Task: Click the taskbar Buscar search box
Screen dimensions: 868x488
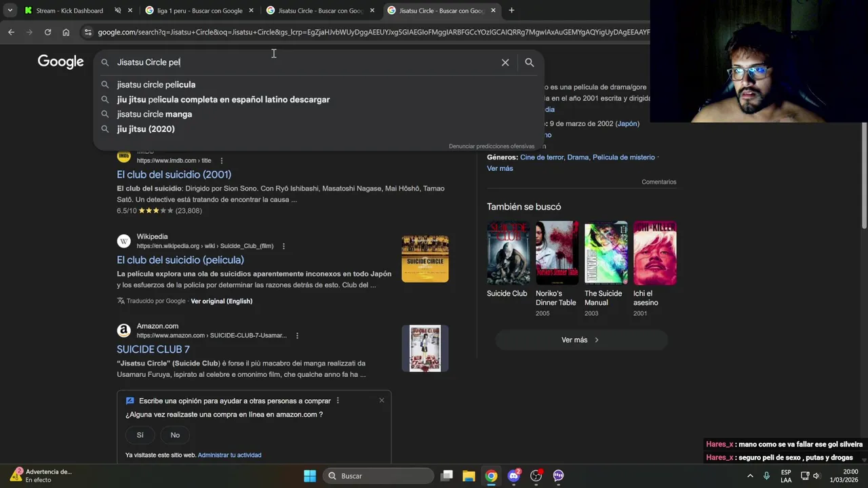Action: (378, 476)
